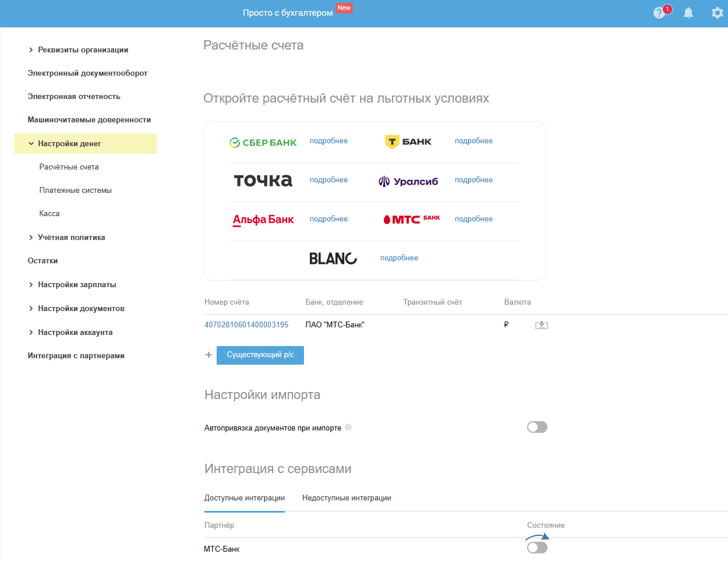Image resolution: width=728 pixels, height=561 pixels.
Task: Open Платежные системы in the sidebar
Action: pyautogui.click(x=75, y=190)
